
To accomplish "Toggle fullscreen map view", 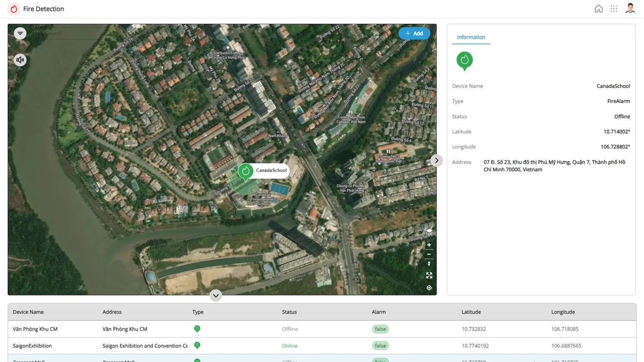I will click(x=429, y=275).
